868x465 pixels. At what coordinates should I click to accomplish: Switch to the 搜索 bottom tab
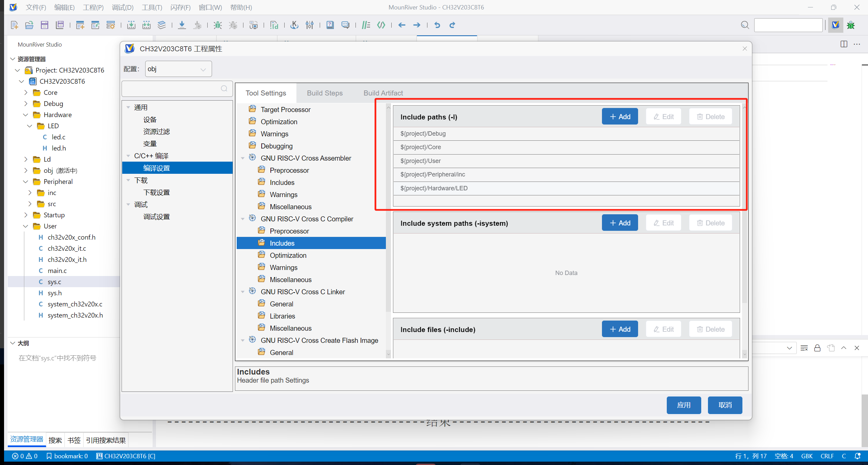tap(55, 440)
